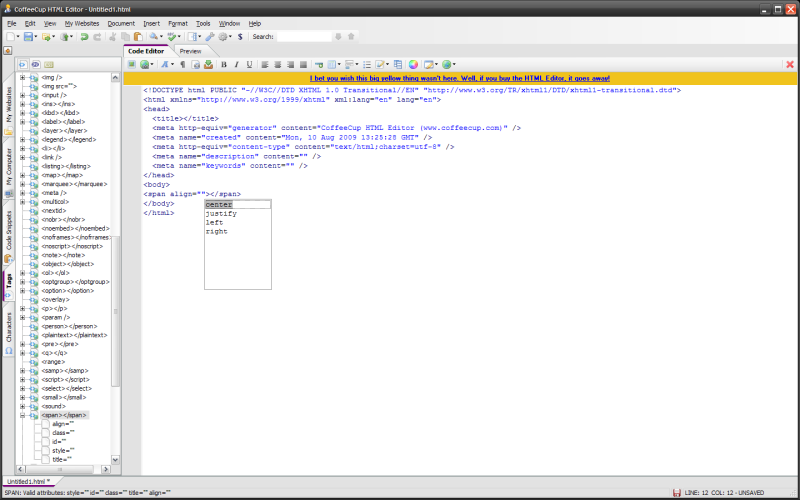Open the Document menu
The height and width of the screenshot is (500, 800).
121,23
